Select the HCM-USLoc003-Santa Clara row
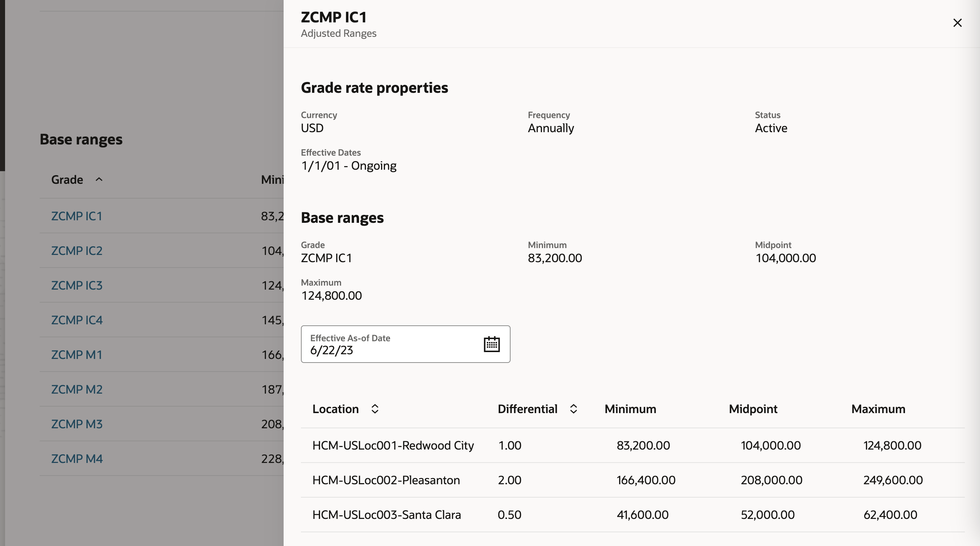 [632, 515]
